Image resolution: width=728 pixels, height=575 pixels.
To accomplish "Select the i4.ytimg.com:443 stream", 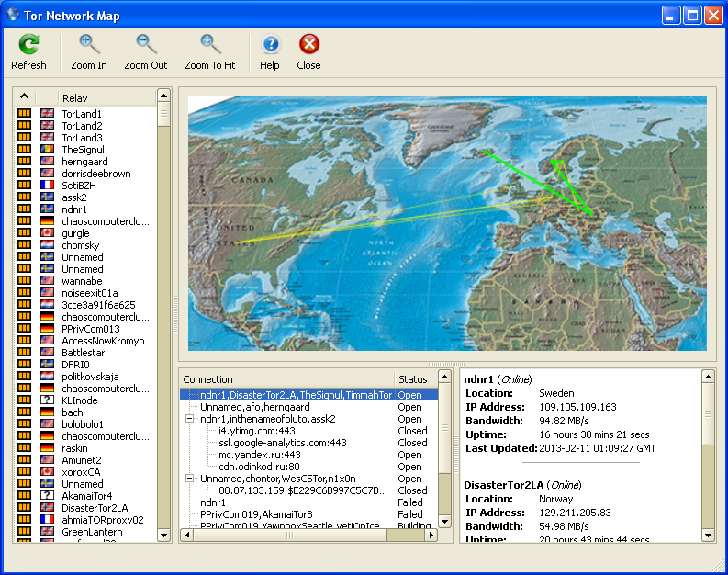I will click(x=257, y=431).
